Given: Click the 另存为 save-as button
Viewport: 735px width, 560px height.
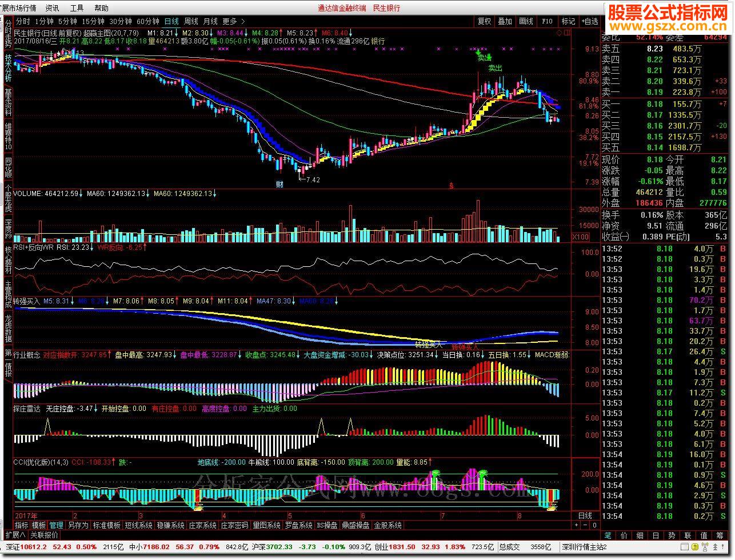Looking at the screenshot, I should coord(78,525).
